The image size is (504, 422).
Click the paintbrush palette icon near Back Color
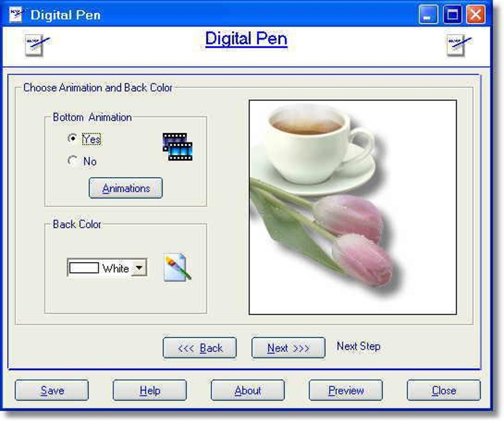pos(176,268)
